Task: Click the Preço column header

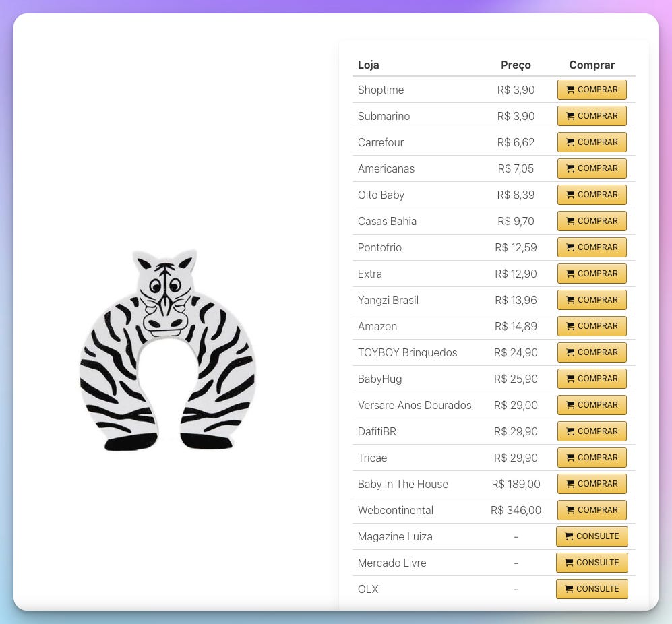Action: tap(516, 65)
